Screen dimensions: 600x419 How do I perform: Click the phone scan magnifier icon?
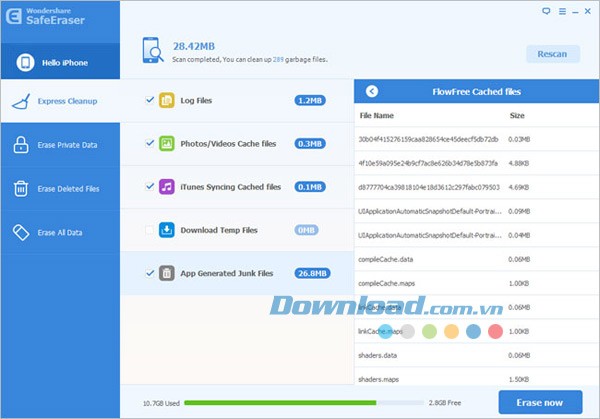coord(153,50)
